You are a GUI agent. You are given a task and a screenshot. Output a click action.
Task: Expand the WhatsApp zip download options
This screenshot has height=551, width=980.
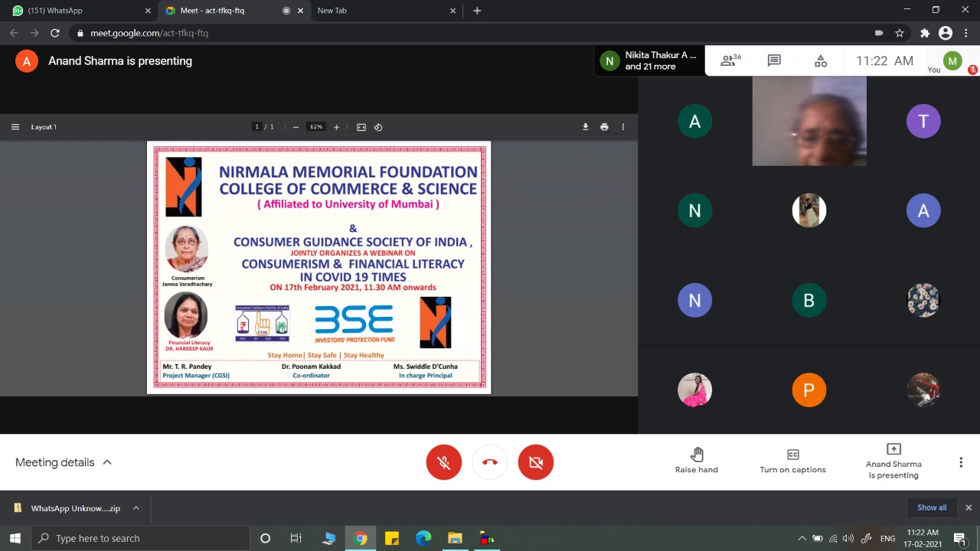[x=136, y=508]
